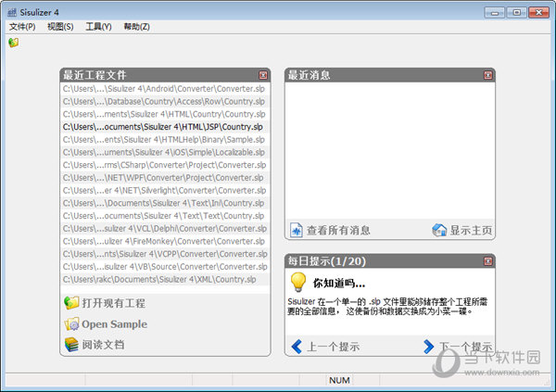Click the Sisulizer 4 title bar app icon
This screenshot has width=556, height=392.
(x=12, y=12)
